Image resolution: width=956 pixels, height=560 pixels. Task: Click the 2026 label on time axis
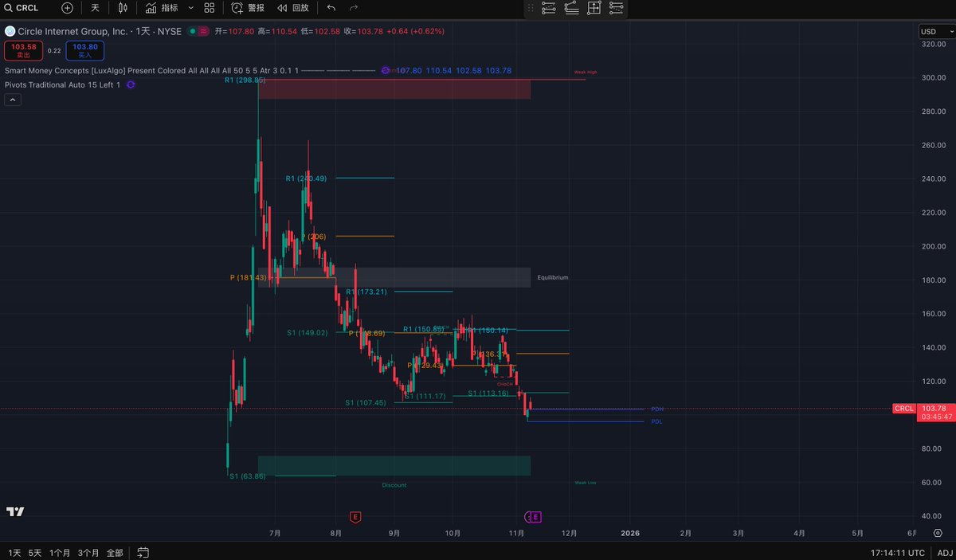(630, 532)
